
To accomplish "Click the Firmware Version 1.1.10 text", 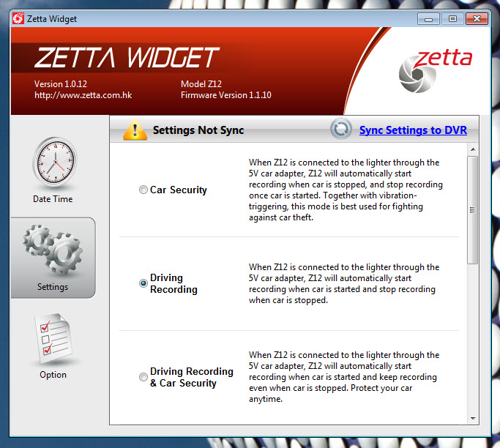I will coord(226,95).
